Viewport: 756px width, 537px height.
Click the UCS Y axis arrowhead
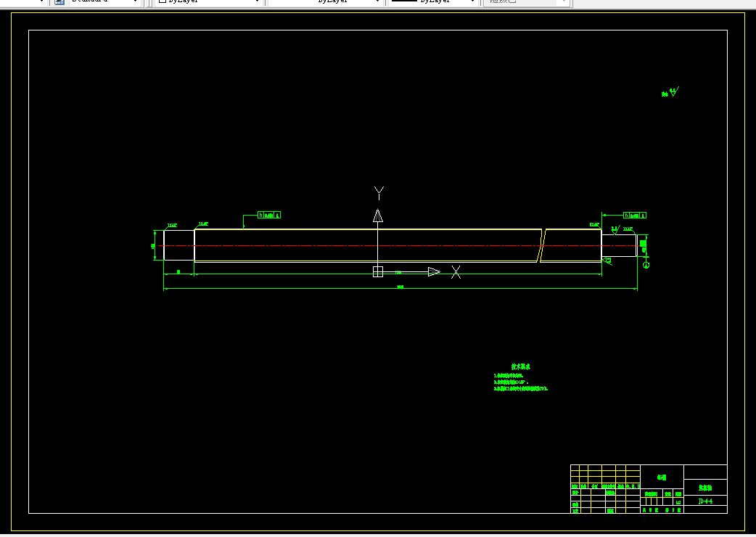[378, 216]
